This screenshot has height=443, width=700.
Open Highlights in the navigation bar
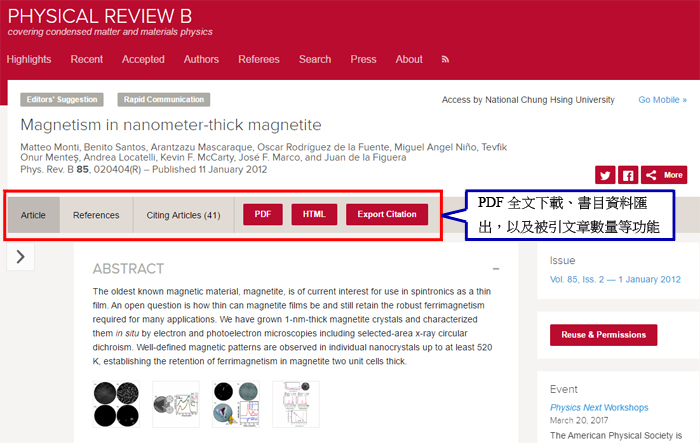click(29, 59)
